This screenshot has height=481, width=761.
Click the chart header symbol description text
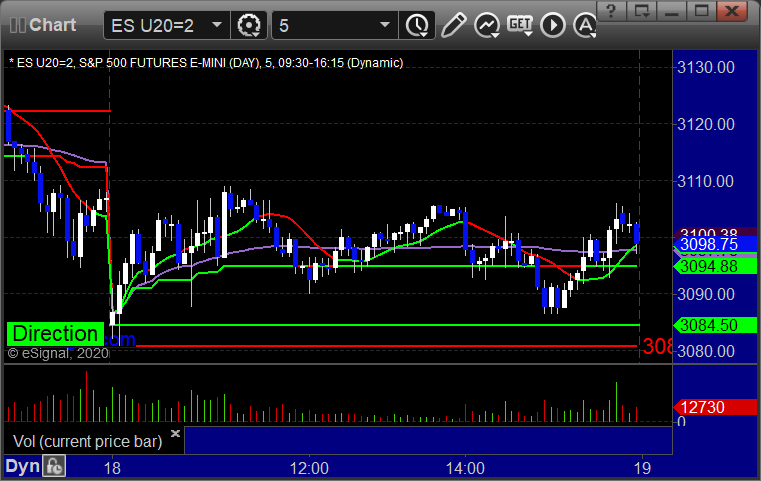click(x=206, y=63)
